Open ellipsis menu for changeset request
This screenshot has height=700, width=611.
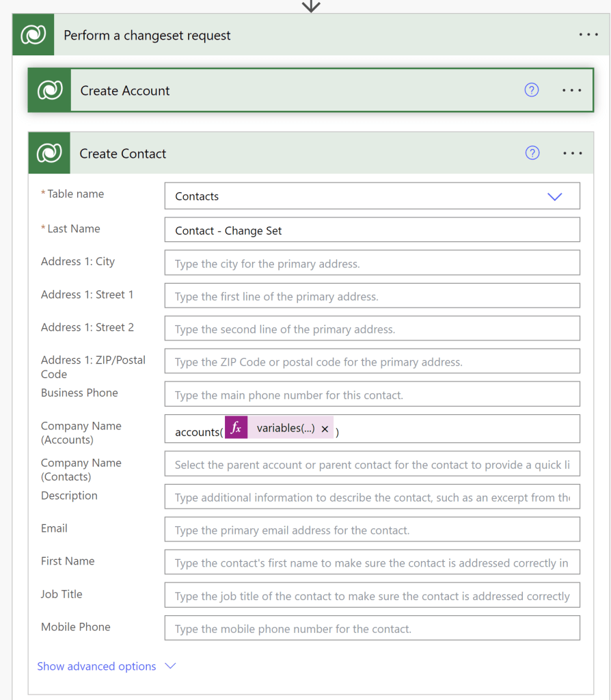click(588, 35)
